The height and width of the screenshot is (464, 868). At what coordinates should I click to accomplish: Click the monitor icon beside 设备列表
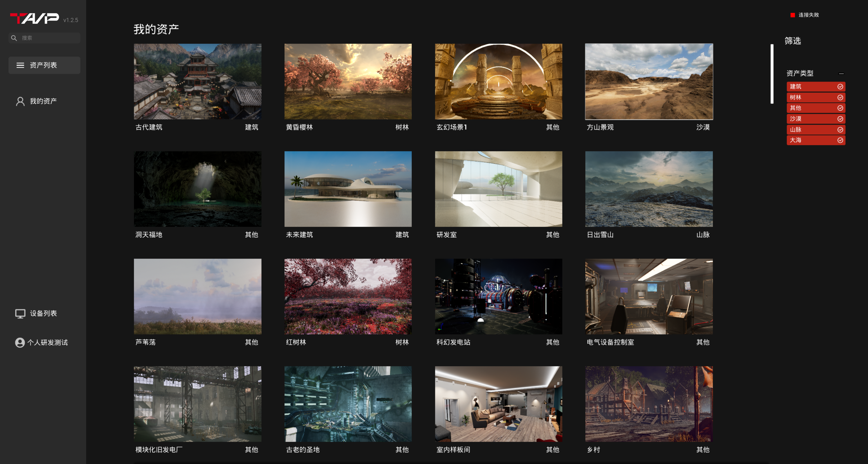point(20,314)
